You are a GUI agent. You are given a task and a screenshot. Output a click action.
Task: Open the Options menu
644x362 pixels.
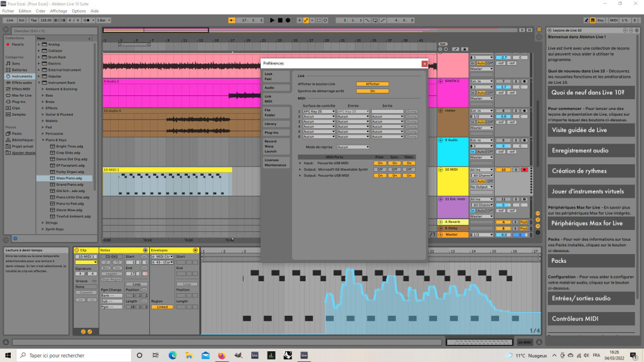tap(78, 11)
